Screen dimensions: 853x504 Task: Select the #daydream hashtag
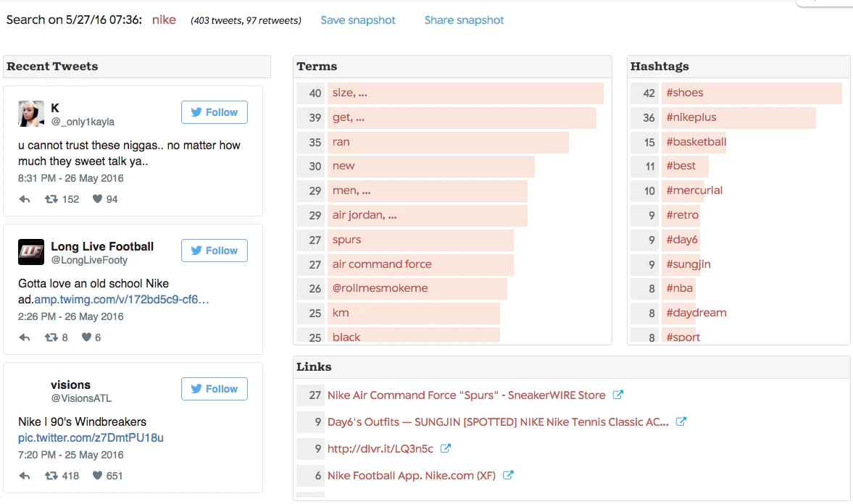(x=696, y=313)
